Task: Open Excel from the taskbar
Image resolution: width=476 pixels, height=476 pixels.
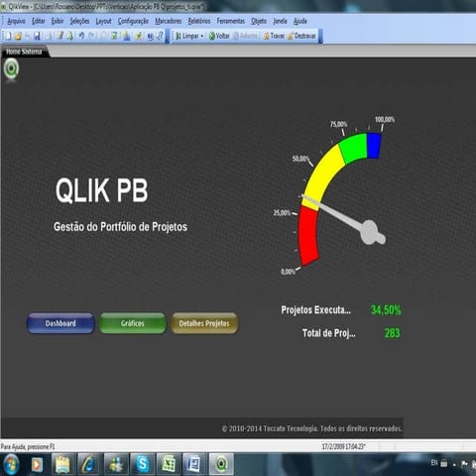Action: point(169,464)
